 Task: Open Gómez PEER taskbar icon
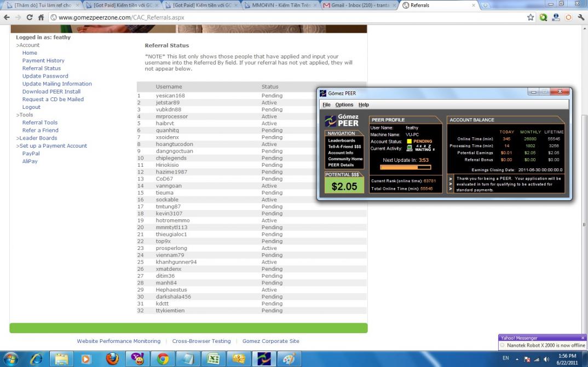click(264, 359)
